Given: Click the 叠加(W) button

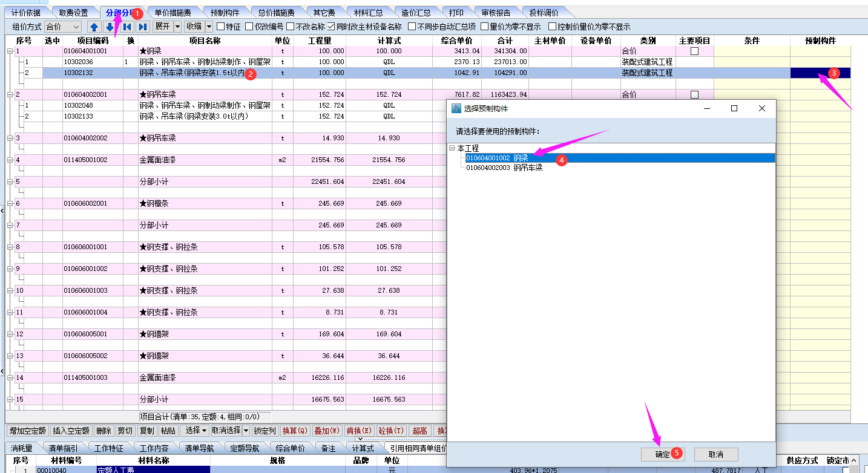Looking at the screenshot, I should (326, 431).
